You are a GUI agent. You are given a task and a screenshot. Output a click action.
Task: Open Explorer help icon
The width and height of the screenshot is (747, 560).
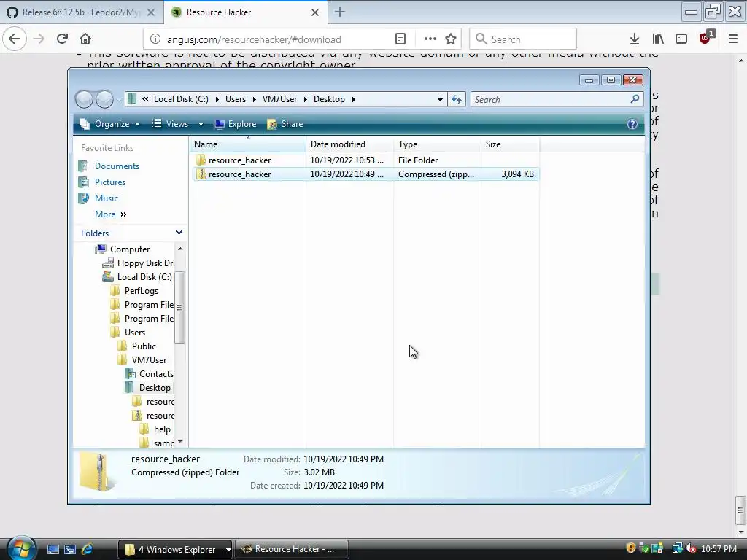point(632,124)
